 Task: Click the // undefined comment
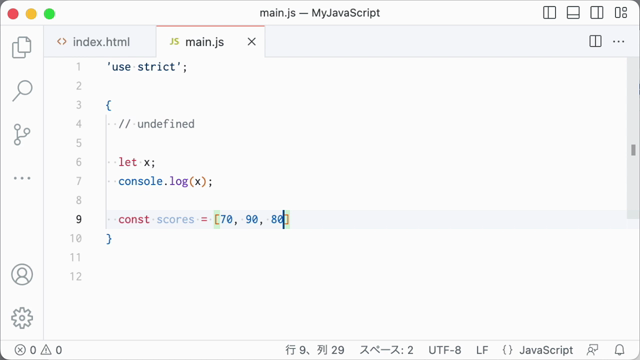156,124
